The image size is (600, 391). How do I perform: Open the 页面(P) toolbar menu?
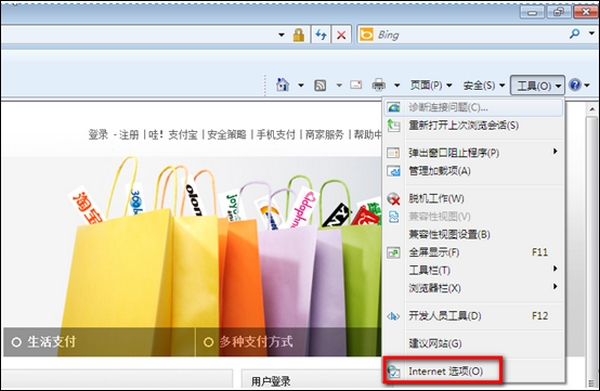[x=431, y=85]
